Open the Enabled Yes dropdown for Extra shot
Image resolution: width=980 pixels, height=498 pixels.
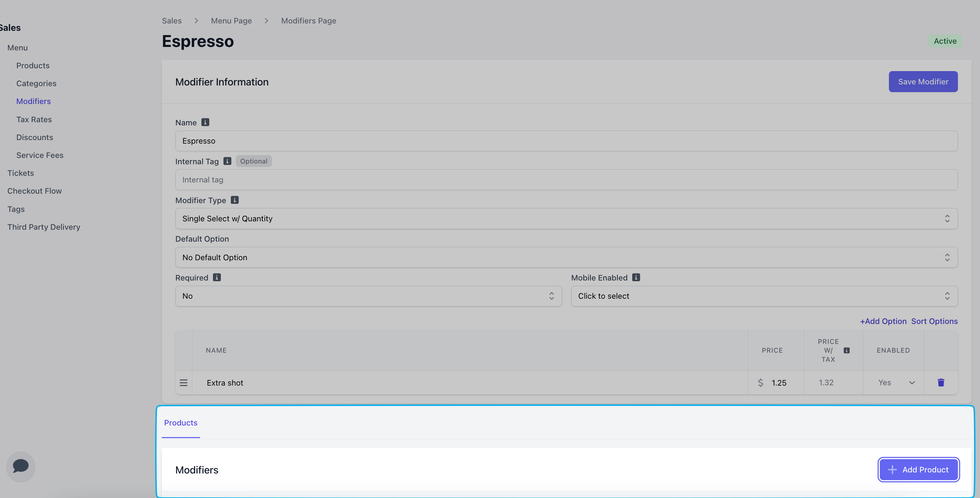(x=896, y=383)
